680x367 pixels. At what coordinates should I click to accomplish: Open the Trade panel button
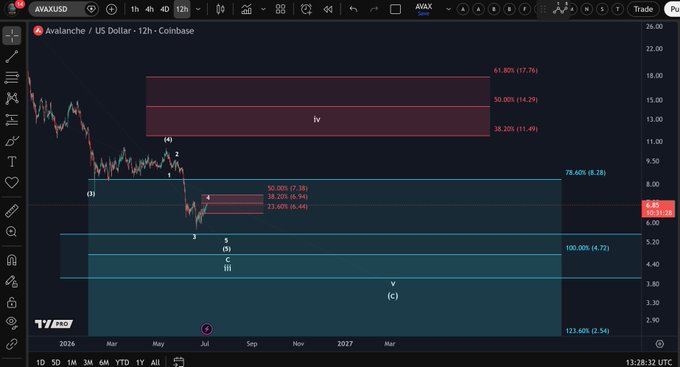[643, 9]
